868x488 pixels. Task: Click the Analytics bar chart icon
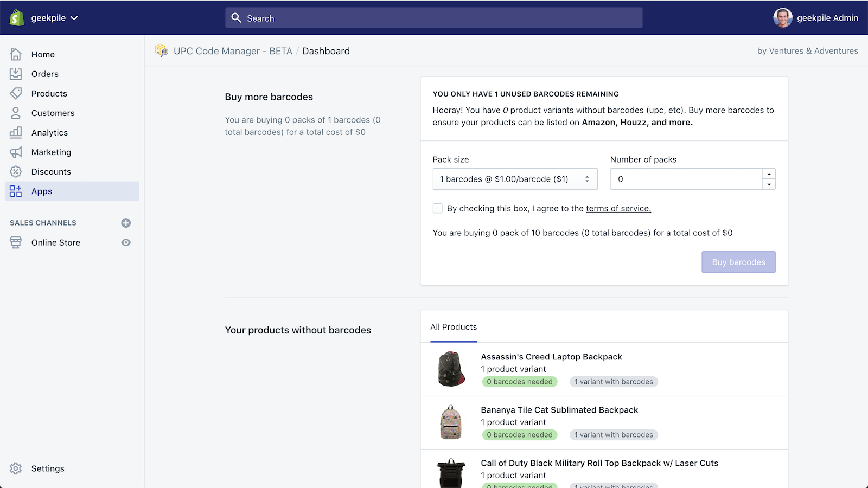tap(16, 132)
